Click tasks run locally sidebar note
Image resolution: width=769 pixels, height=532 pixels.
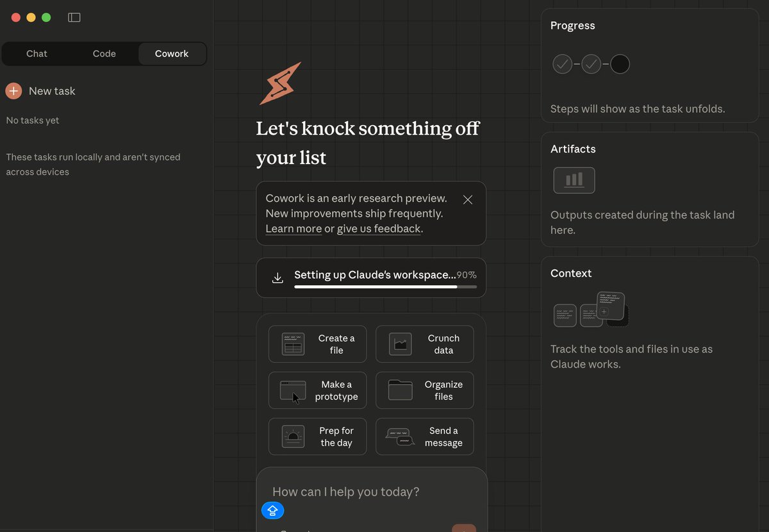click(x=93, y=164)
